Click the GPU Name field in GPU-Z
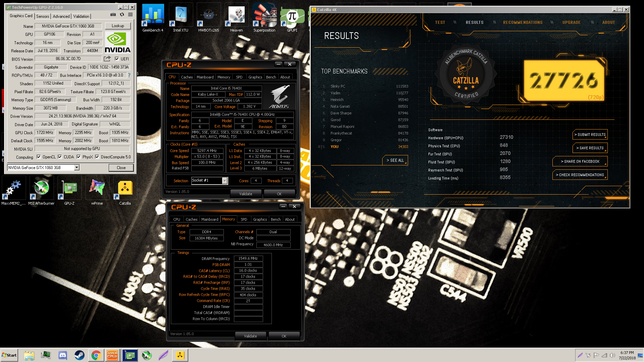This screenshot has width=644, height=362. click(x=68, y=26)
